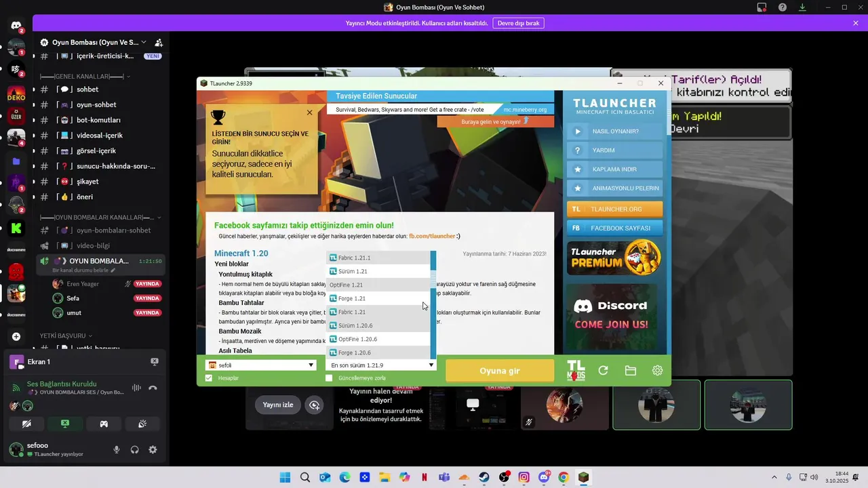Select Forge 1.21 from version list
This screenshot has width=868, height=488.
(378, 298)
